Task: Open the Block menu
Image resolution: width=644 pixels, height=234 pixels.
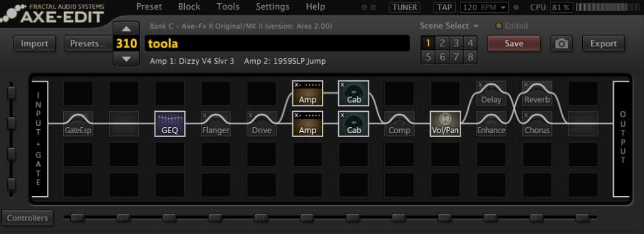Action: [189, 6]
